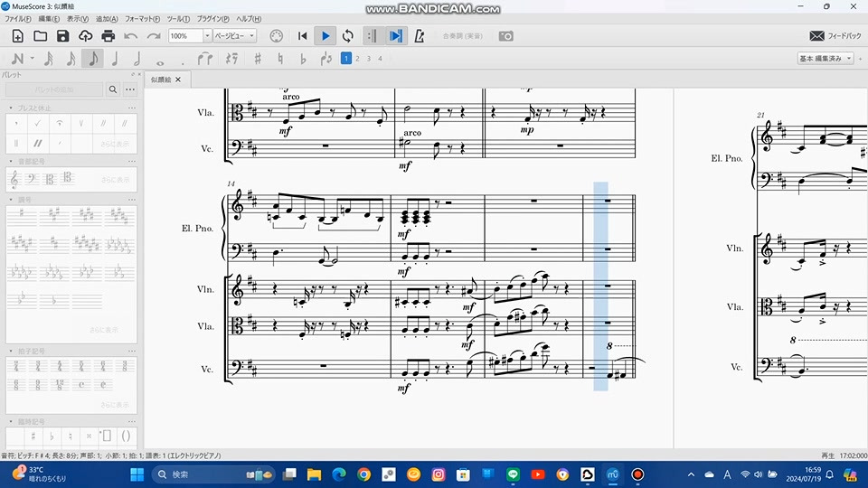Collapse the 調号 palette section
The width and height of the screenshot is (868, 488).
[11, 200]
